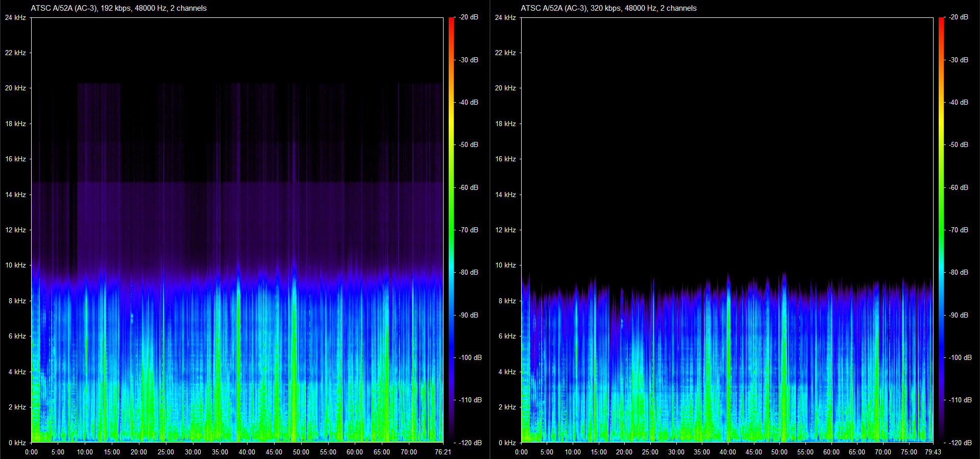Click the left plot's 2 kHz label
Screen dimensions: 980x459
[x=17, y=407]
